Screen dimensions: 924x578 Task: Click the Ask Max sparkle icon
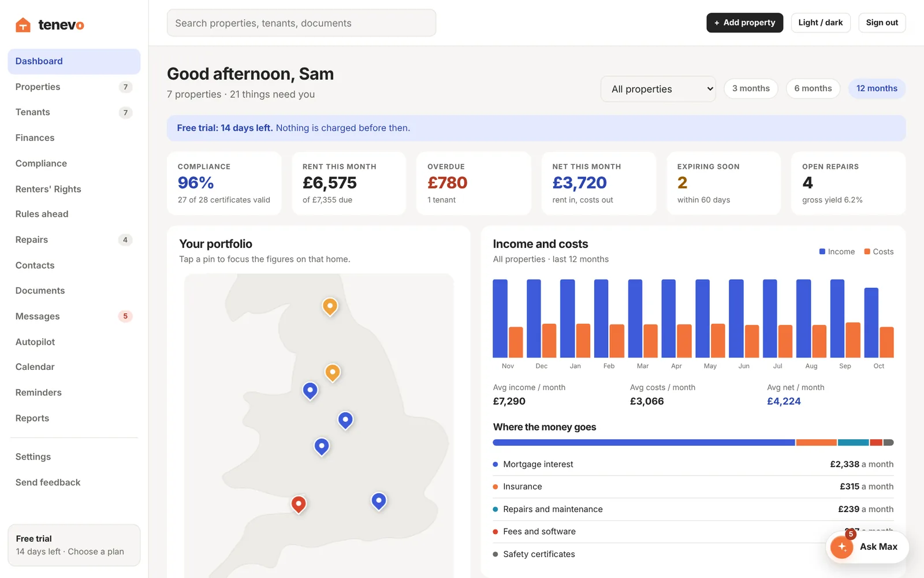click(842, 547)
